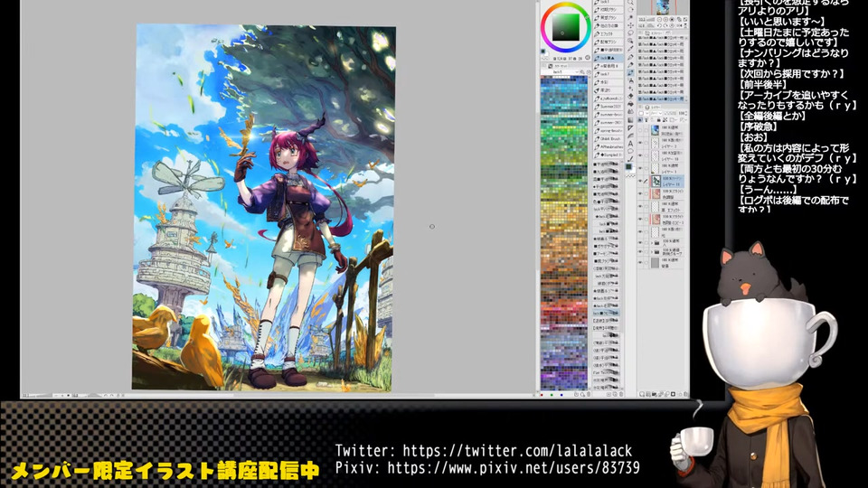This screenshot has height=488, width=868.
Task: Click the color set wrench settings icon
Action: click(582, 72)
